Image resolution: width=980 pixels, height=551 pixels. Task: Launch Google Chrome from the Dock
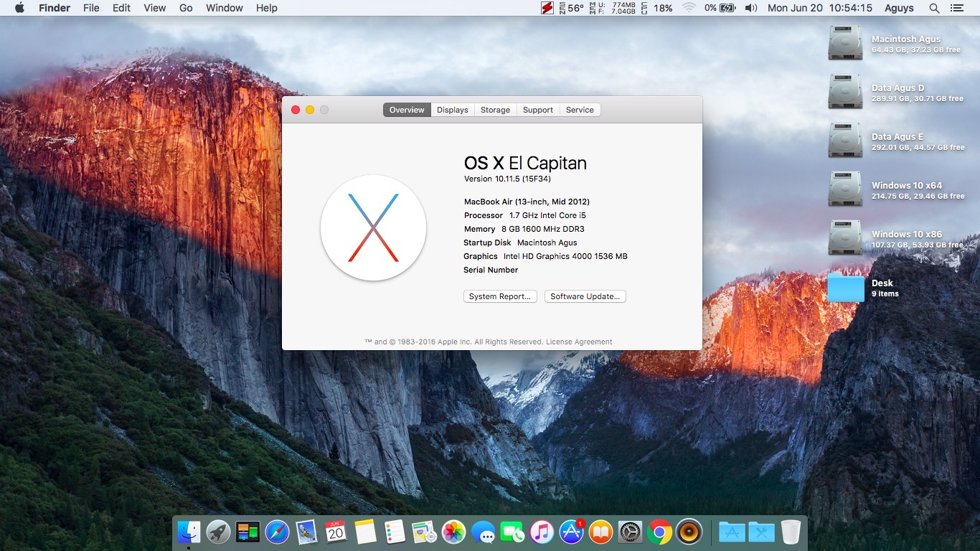click(659, 532)
